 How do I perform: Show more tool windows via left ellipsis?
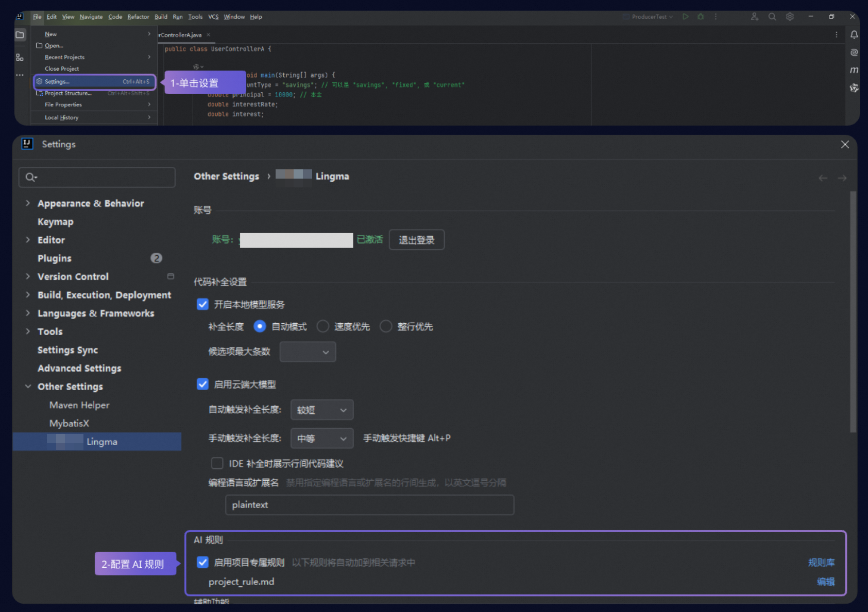[20, 75]
